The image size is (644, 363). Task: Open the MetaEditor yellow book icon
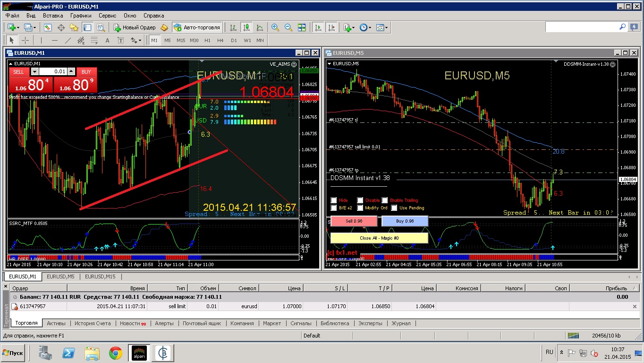pos(164,27)
